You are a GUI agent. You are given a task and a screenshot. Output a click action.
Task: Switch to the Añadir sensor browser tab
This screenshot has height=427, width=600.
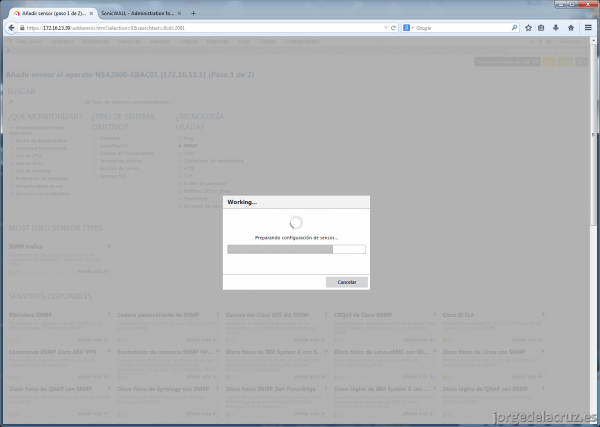(x=53, y=13)
